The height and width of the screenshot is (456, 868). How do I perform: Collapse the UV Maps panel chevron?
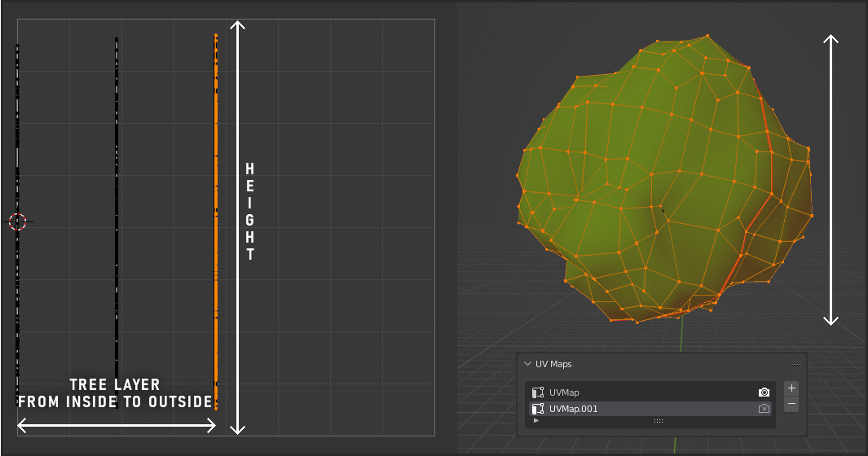point(527,364)
